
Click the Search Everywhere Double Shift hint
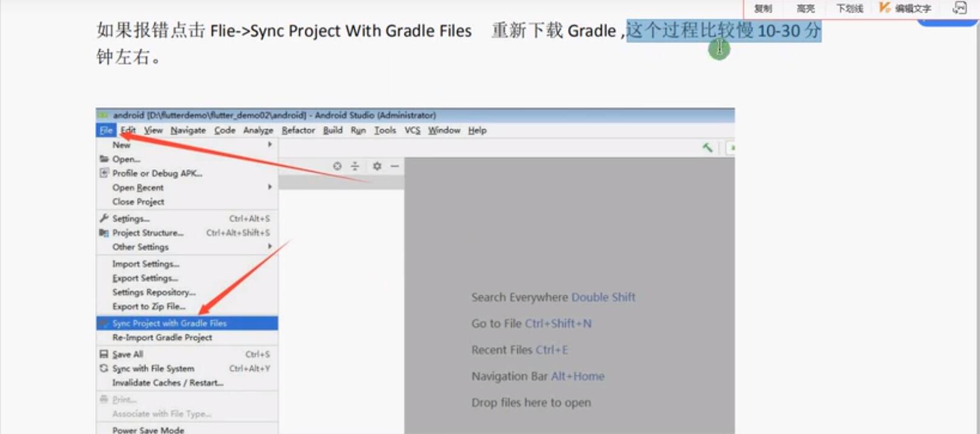click(x=553, y=298)
